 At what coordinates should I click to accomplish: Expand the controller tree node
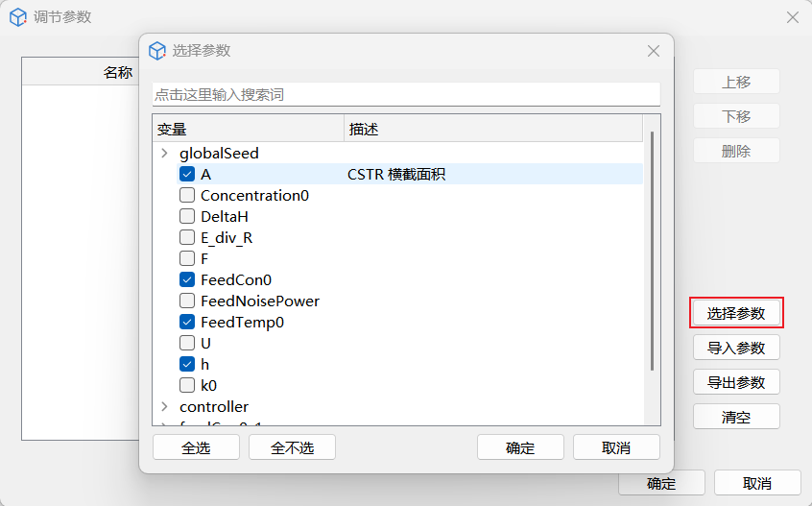pos(164,407)
